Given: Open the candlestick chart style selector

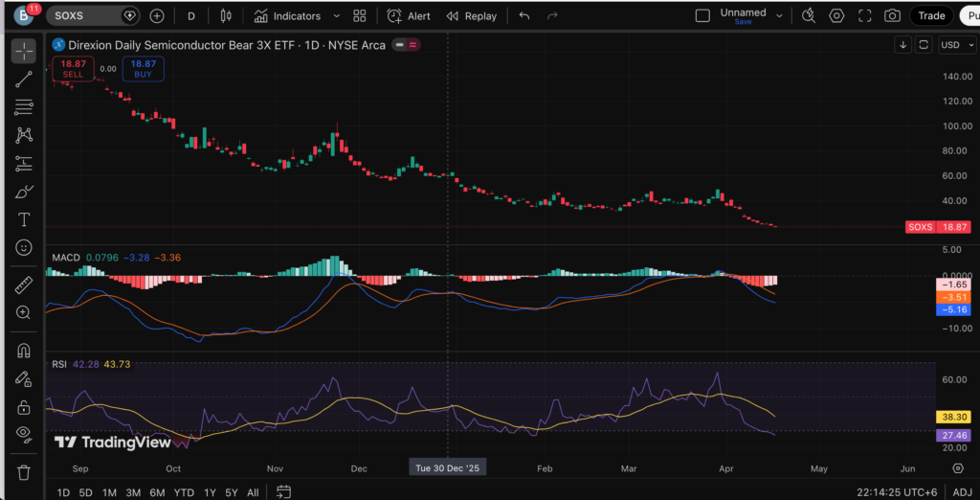Looking at the screenshot, I should 226,16.
